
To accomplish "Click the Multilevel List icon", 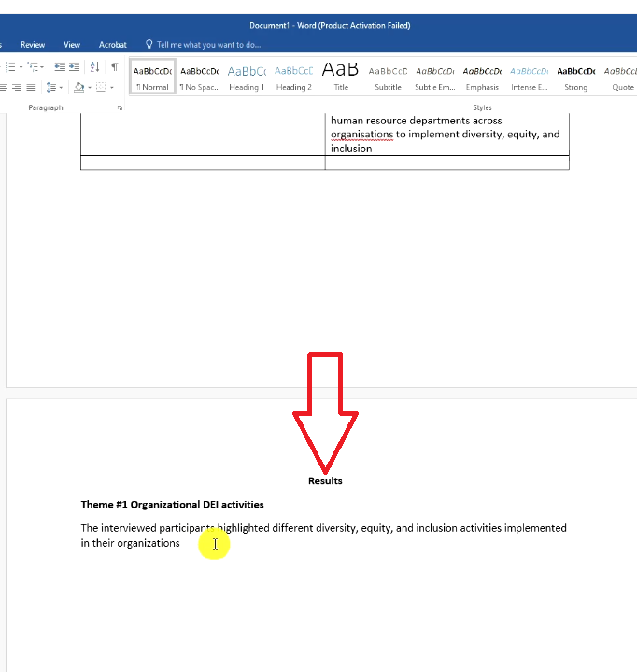I will pos(33,67).
